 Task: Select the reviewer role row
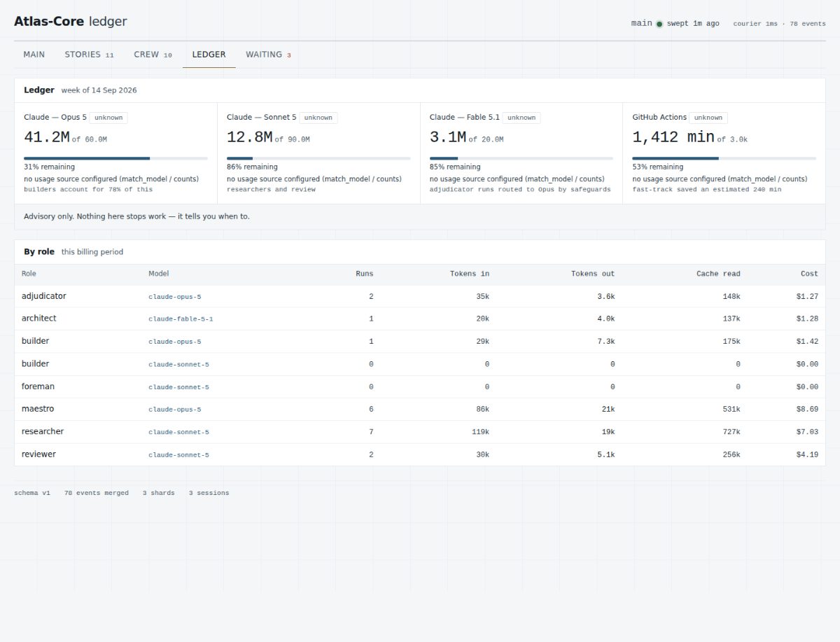[420, 454]
